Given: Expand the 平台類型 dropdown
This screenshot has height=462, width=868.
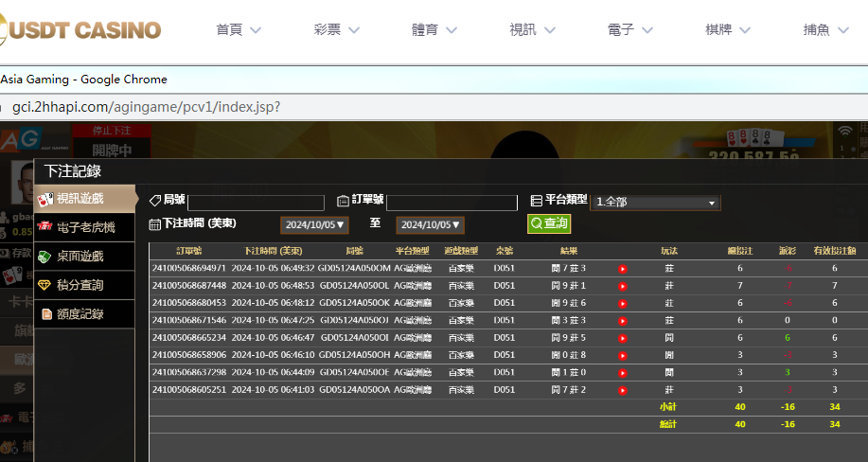Looking at the screenshot, I should pyautogui.click(x=655, y=203).
